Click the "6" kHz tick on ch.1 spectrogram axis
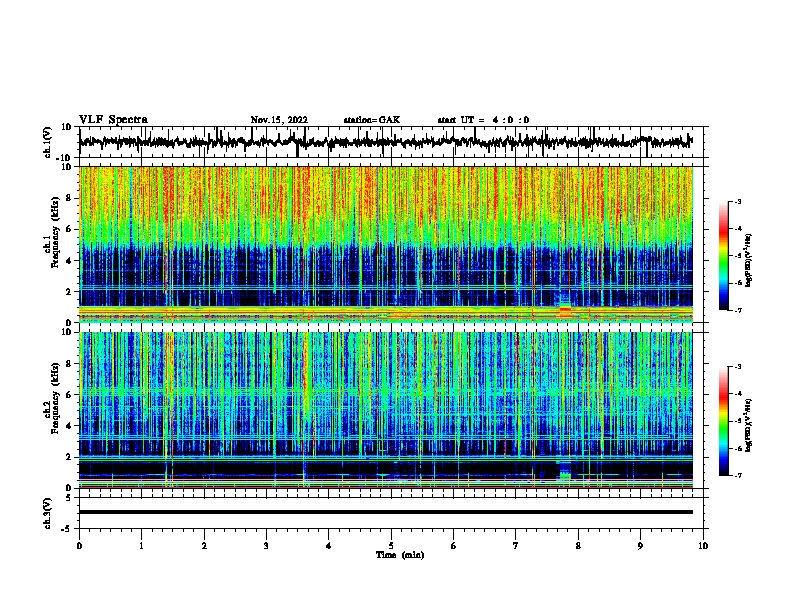 [x=69, y=229]
